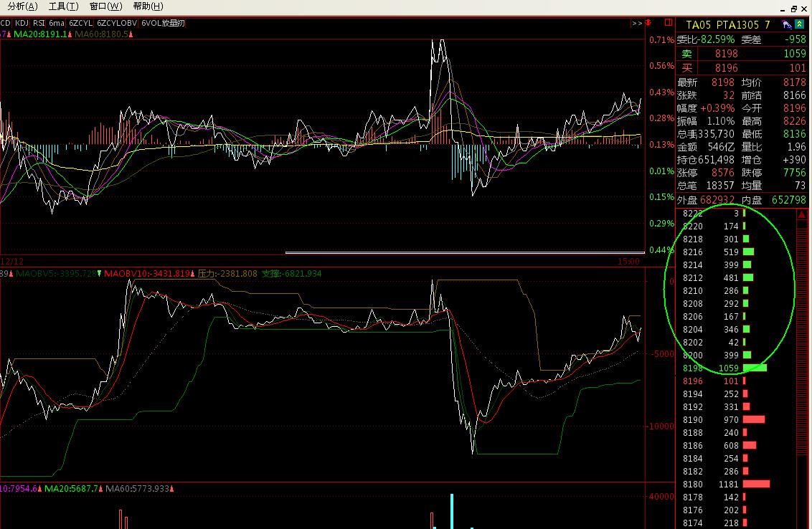Click the 卖 ask price row

(x=742, y=53)
